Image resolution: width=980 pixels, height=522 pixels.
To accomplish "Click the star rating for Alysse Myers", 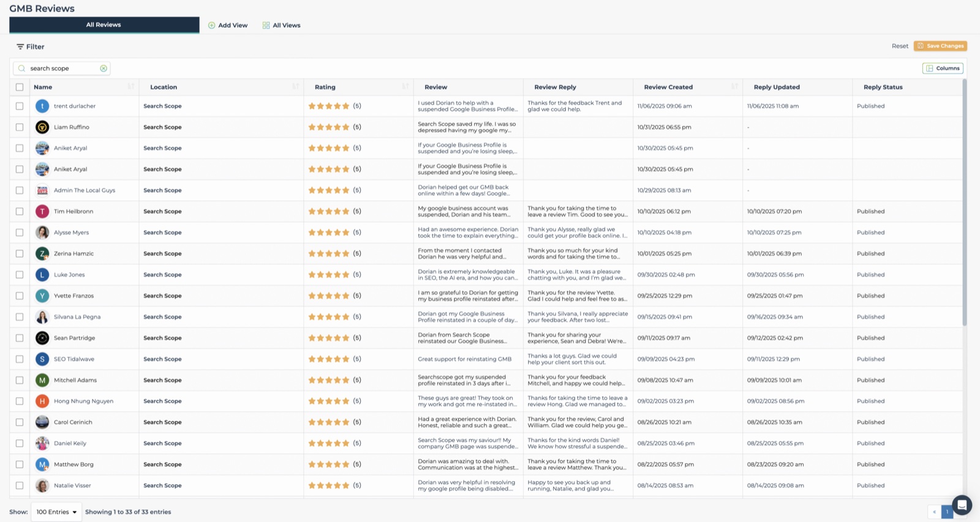I will 329,233.
